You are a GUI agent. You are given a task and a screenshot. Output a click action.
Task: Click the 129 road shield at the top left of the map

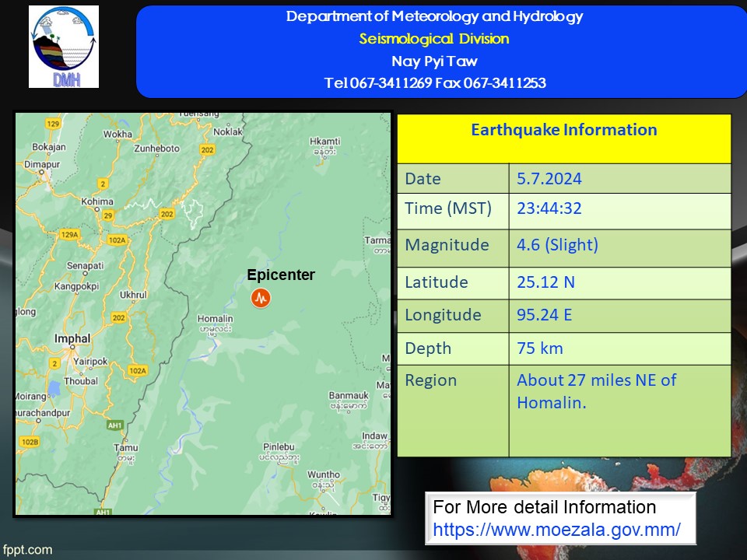click(x=53, y=124)
